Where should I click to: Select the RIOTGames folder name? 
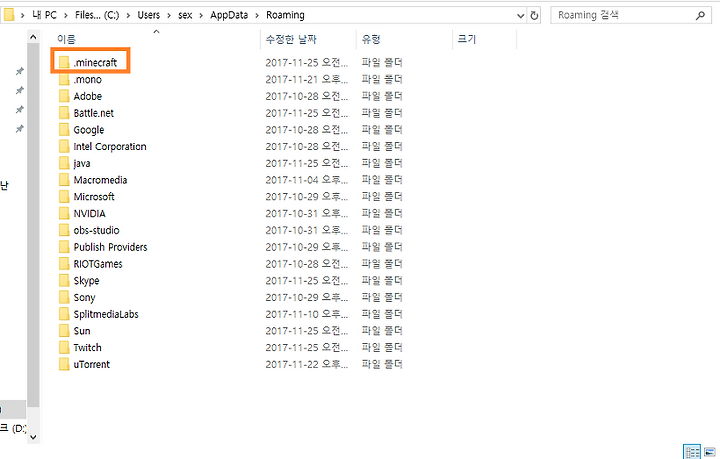pos(98,264)
